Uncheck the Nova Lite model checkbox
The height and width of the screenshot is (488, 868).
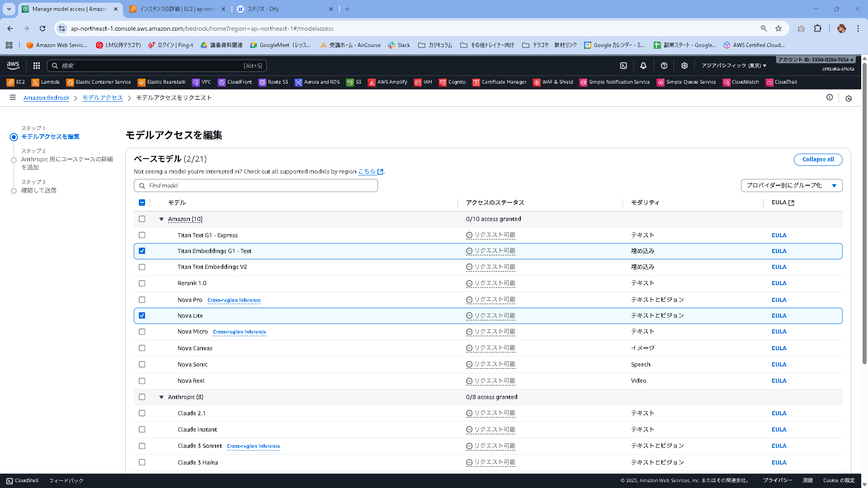(142, 315)
